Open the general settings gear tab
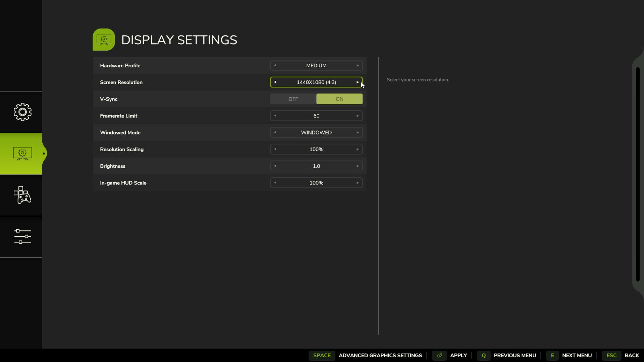Screen dimensions: 644x362 (22, 112)
